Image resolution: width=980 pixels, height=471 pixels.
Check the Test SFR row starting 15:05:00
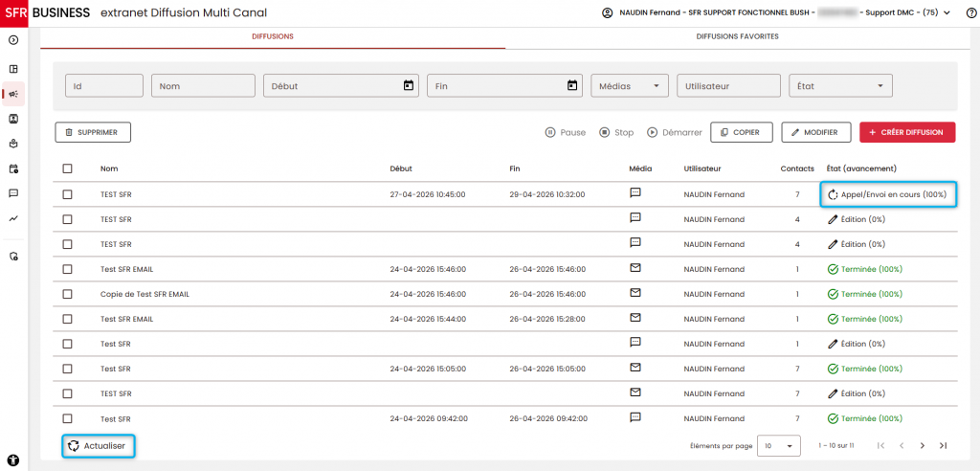(x=68, y=369)
